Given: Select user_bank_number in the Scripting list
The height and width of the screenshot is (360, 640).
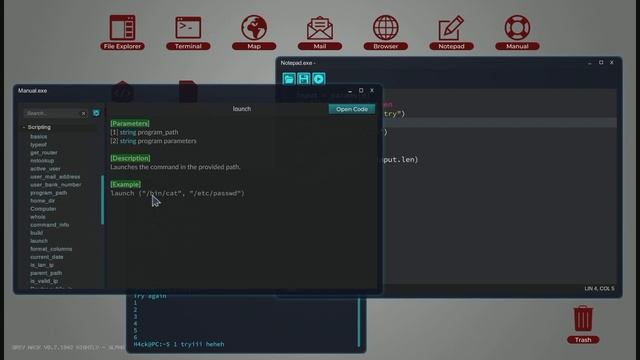Looking at the screenshot, I should tap(56, 184).
